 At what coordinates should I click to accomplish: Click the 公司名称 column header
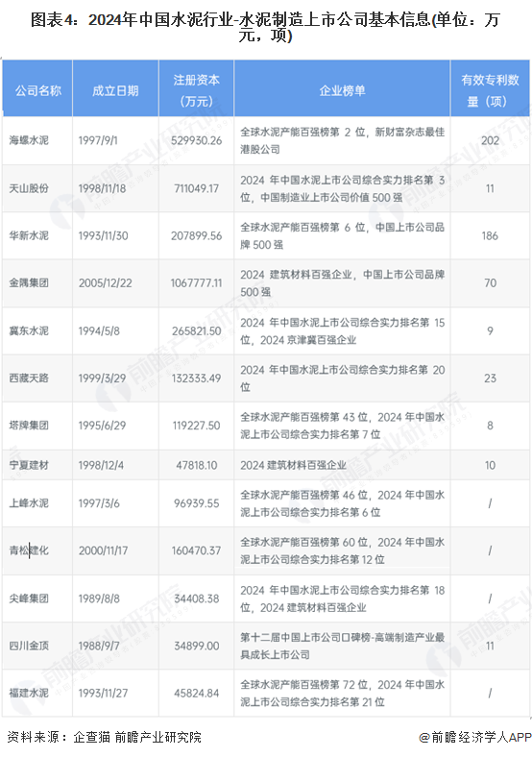(37, 90)
